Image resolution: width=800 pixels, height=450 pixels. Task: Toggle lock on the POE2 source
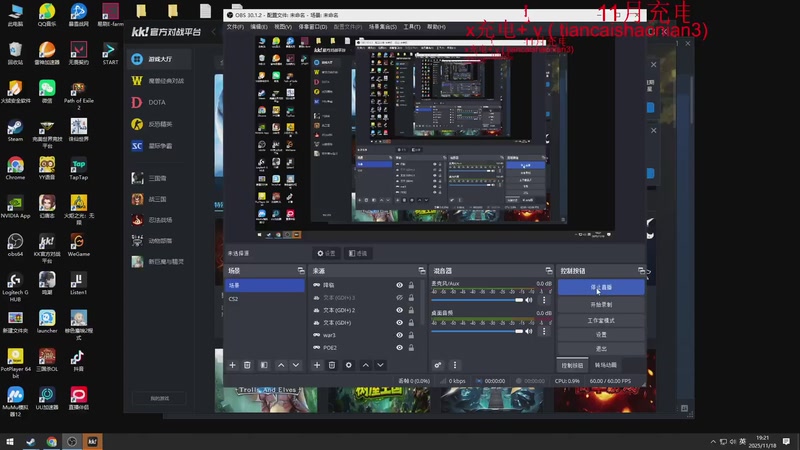[411, 347]
